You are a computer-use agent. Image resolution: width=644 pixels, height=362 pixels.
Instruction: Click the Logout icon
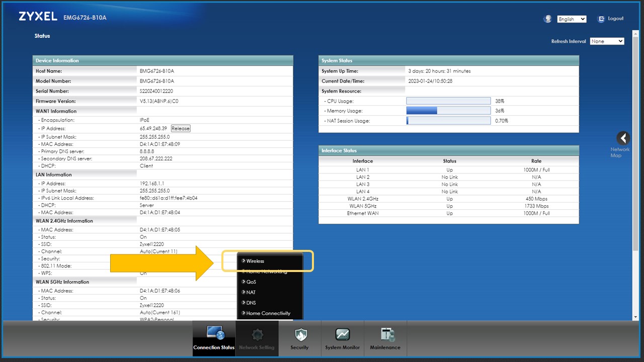coord(601,19)
